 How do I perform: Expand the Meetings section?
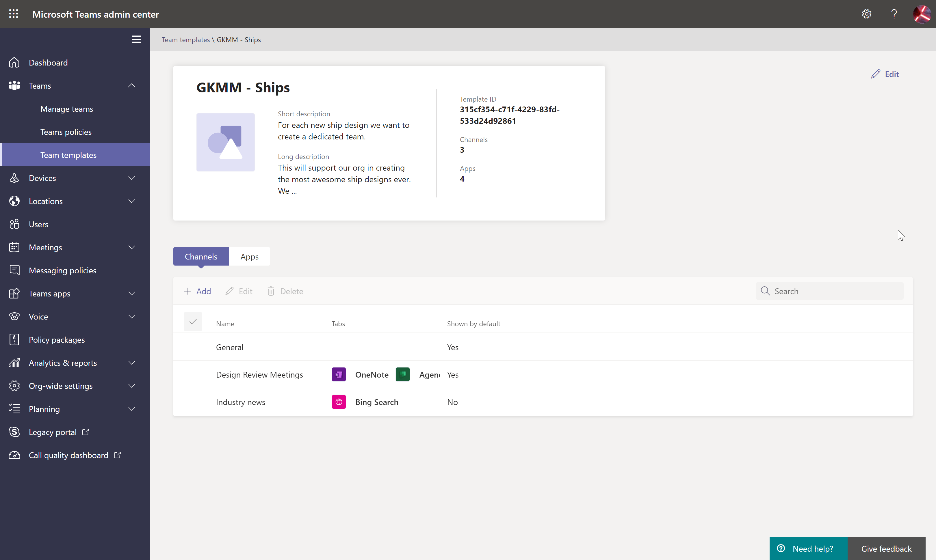(x=131, y=247)
